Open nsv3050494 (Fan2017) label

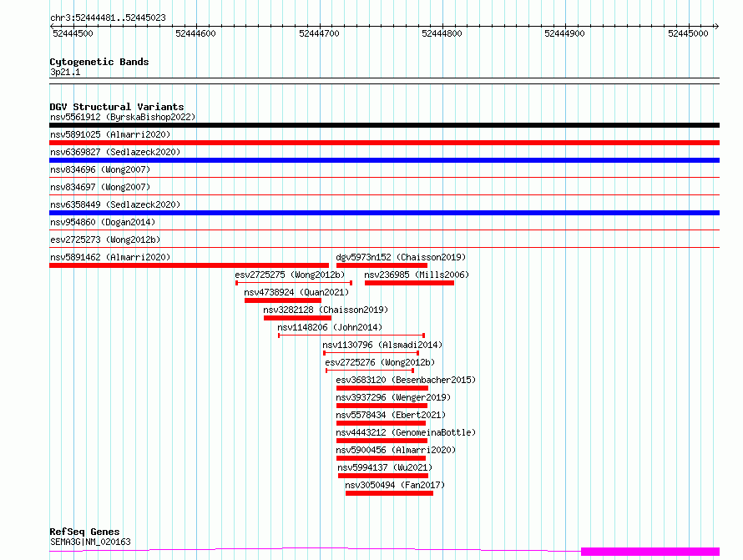pos(395,485)
